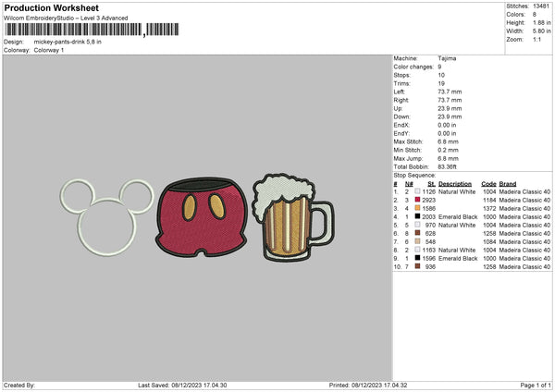Click code 1372 in the stop sequence
Screen dimensions: 555x392
pyautogui.click(x=489, y=208)
